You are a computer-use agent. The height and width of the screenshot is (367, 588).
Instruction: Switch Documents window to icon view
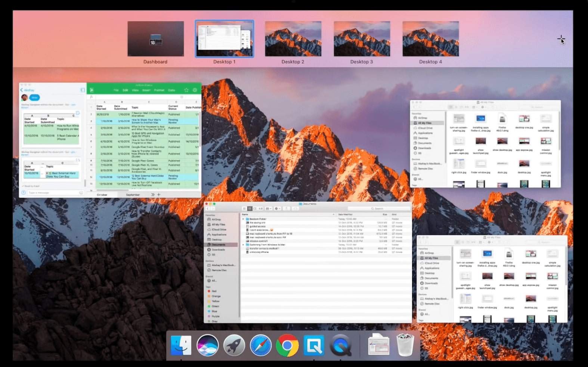coord(244,208)
